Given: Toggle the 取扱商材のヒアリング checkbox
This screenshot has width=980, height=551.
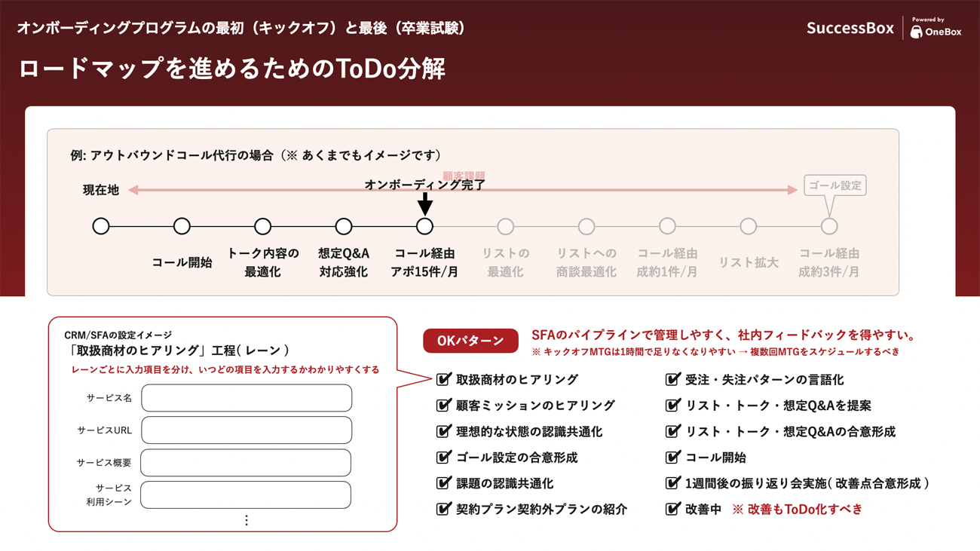Looking at the screenshot, I should [x=444, y=379].
